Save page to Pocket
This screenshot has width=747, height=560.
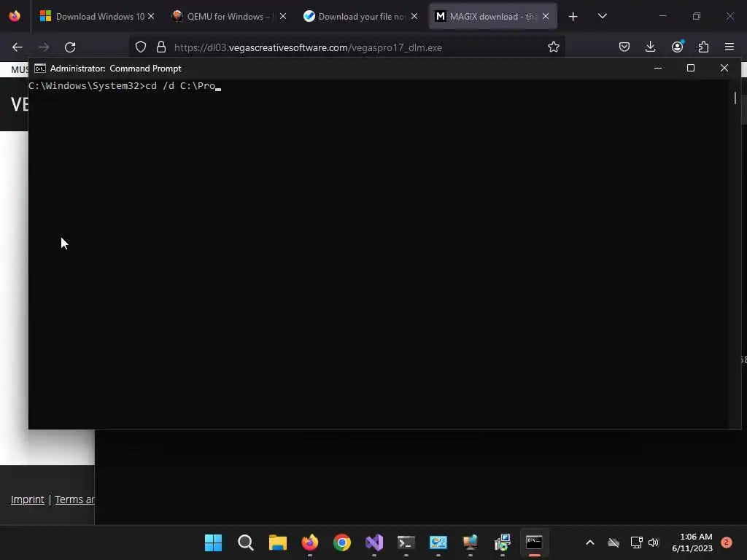click(x=624, y=47)
